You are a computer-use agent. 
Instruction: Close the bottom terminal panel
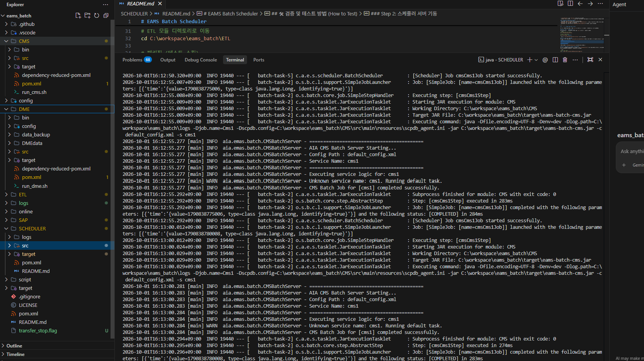(x=600, y=60)
